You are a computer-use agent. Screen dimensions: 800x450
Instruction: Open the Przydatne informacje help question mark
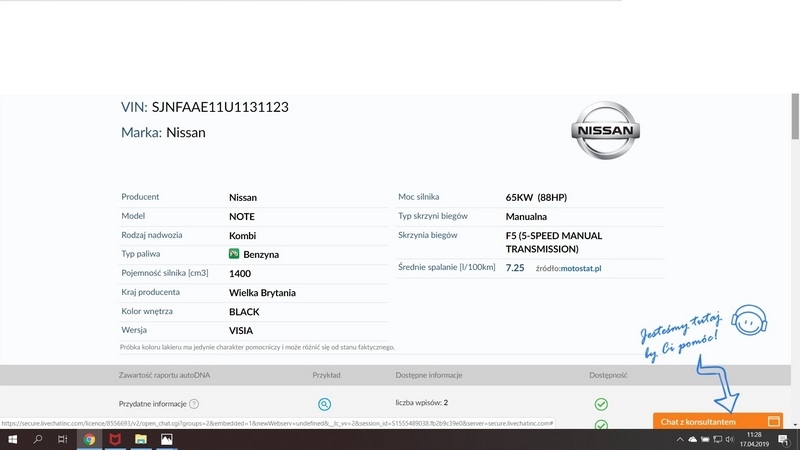[194, 404]
